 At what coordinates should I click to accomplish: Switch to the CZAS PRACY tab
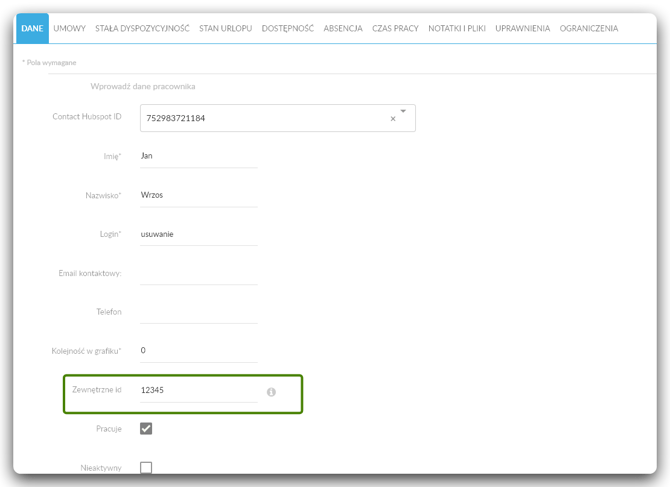[x=395, y=28]
